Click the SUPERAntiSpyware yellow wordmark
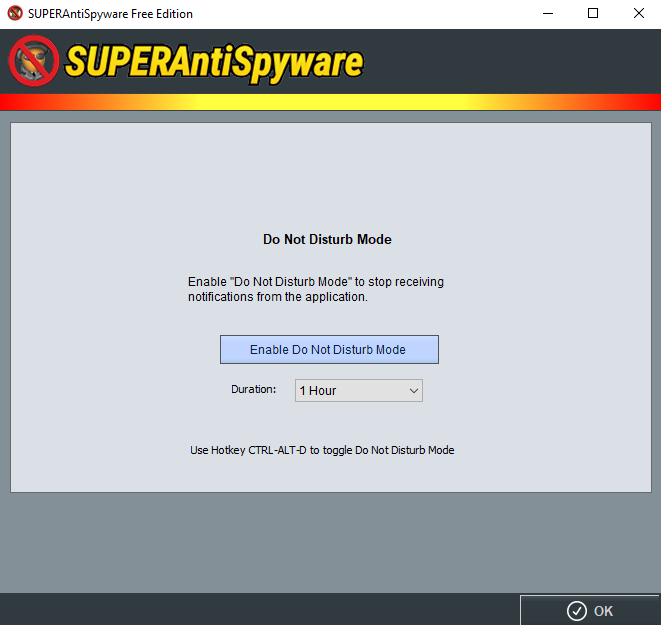 click(214, 62)
